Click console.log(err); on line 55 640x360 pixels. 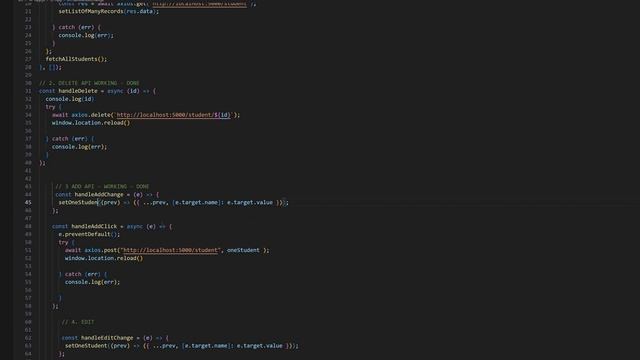click(x=93, y=282)
